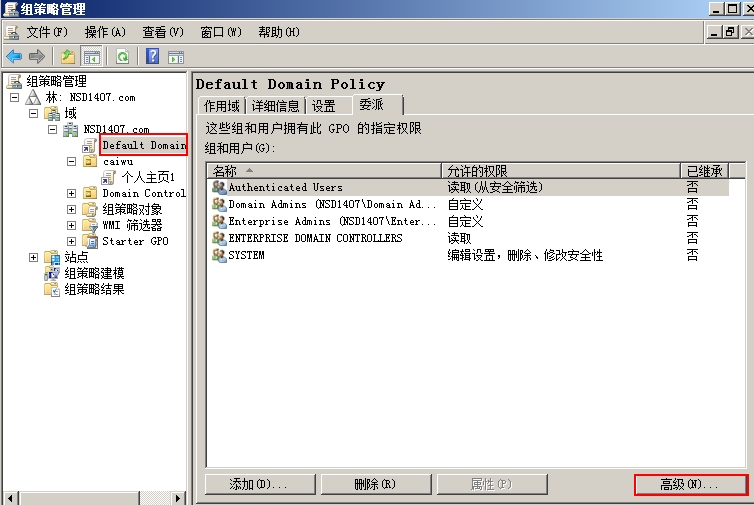Click the WMI 筛选器 filter icon
Viewport: 754px width, 505px height.
90,225
